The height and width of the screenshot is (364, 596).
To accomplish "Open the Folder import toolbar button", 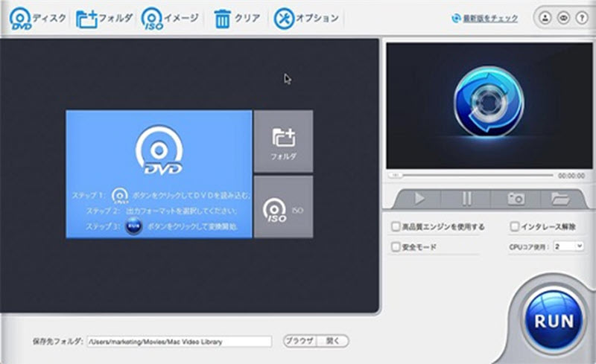I will pyautogui.click(x=88, y=18).
